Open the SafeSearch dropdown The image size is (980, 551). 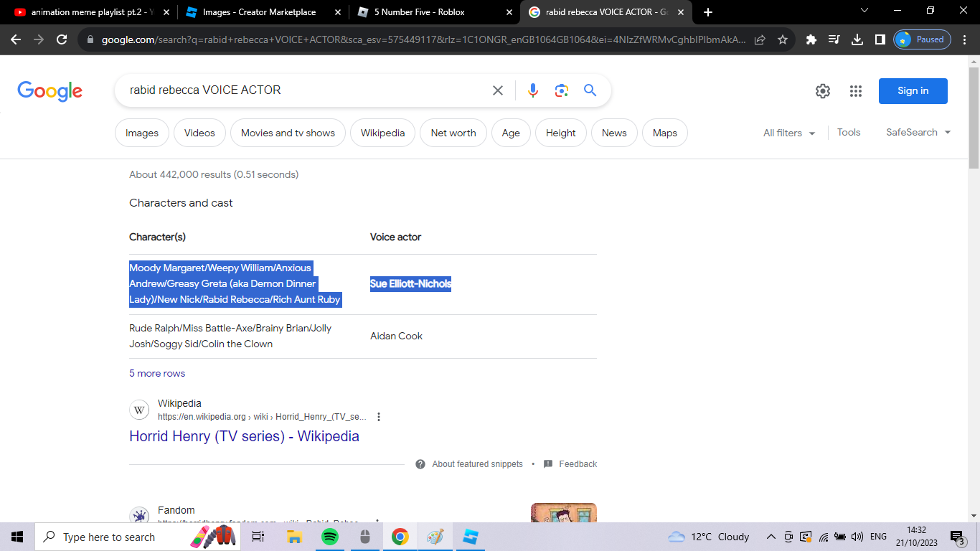tap(918, 133)
